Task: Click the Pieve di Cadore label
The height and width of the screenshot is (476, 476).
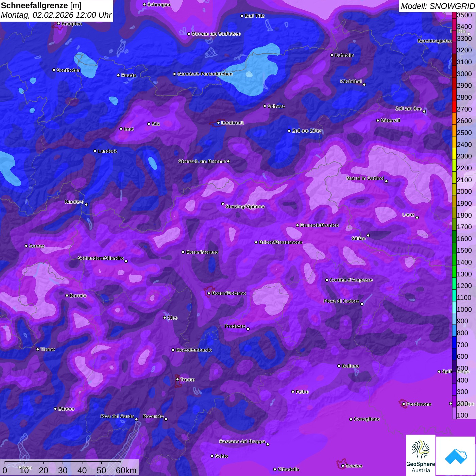Action: pyautogui.click(x=341, y=301)
